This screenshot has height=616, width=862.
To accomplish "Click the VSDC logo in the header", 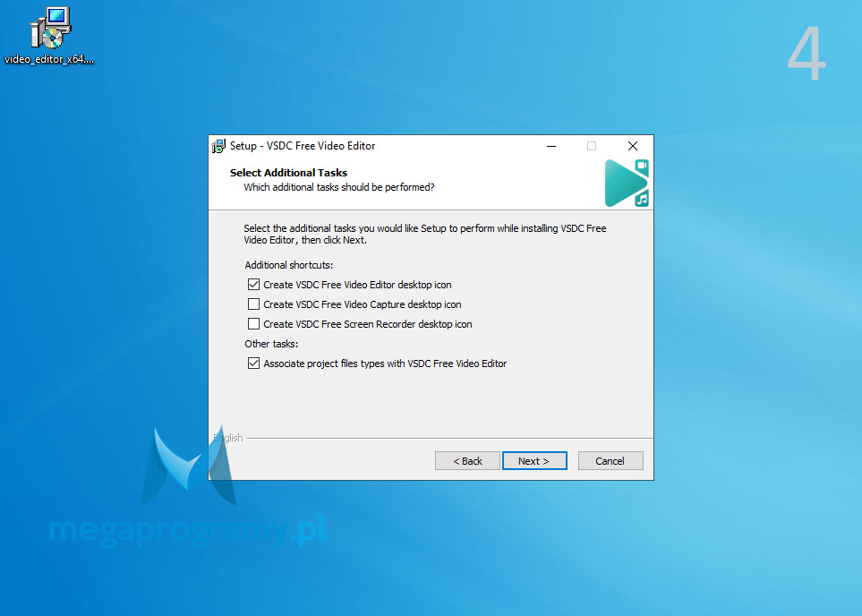I will point(627,184).
